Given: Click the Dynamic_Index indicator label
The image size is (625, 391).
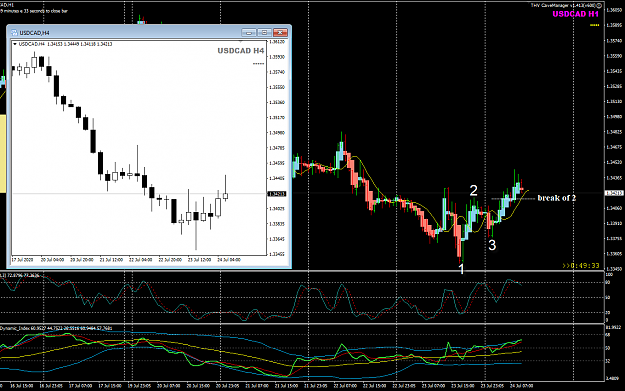Looking at the screenshot, I should click(x=56, y=328).
